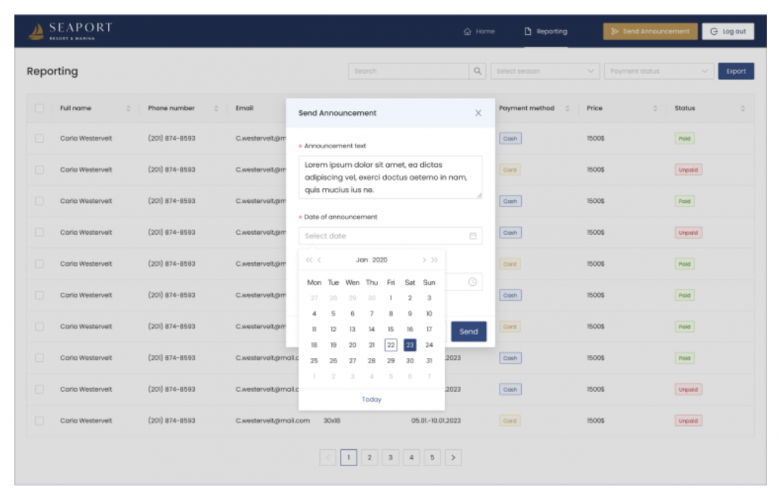Select page 1 in pagination
The image size is (780, 500).
[348, 457]
